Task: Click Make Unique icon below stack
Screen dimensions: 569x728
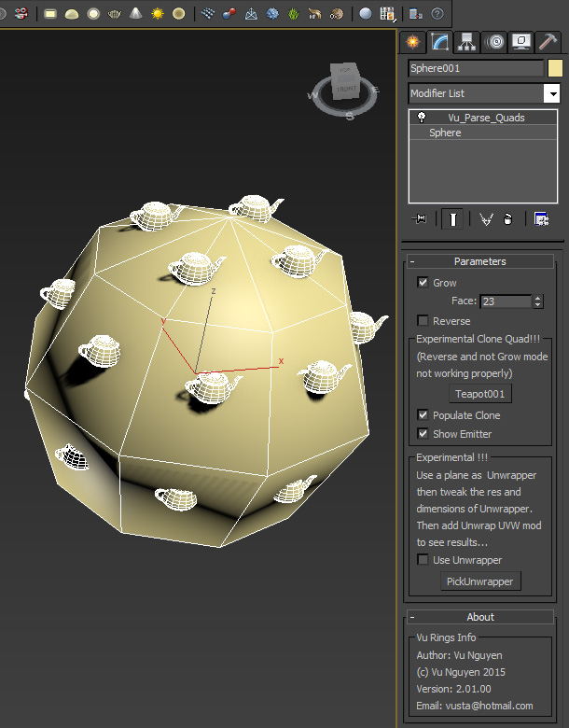Action: point(485,218)
